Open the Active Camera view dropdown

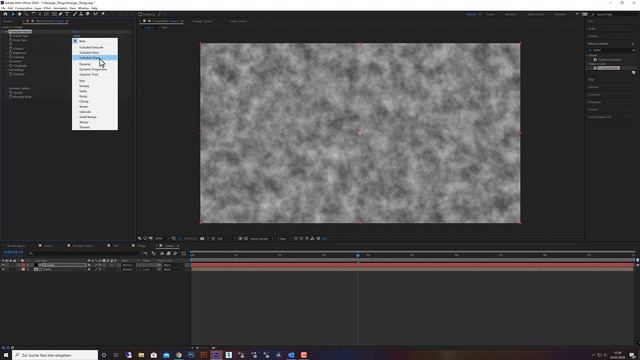[261, 238]
